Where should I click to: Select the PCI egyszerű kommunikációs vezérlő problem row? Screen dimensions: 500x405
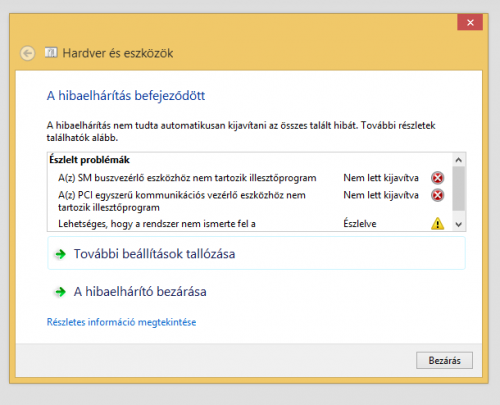tap(250, 201)
